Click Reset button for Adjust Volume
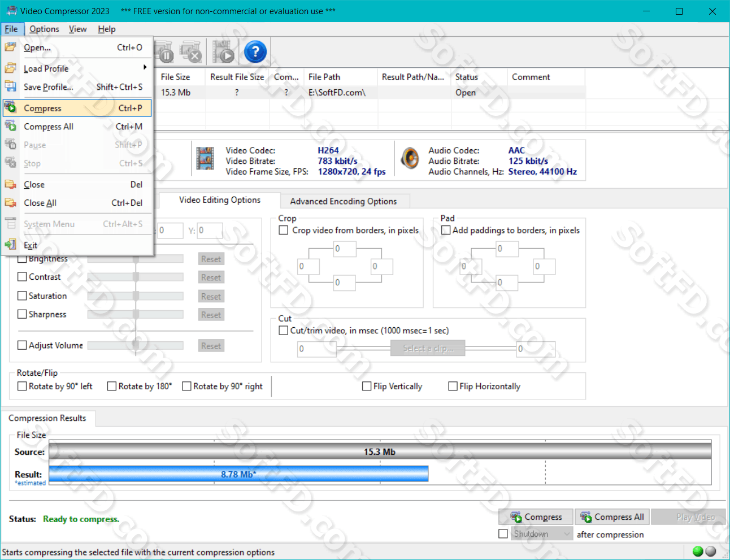The image size is (730, 560). pos(211,346)
